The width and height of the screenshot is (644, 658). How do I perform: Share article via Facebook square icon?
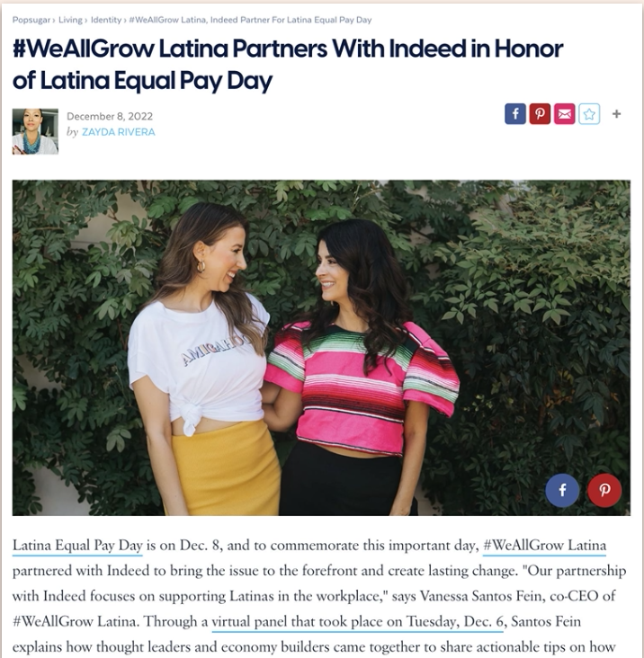click(515, 114)
